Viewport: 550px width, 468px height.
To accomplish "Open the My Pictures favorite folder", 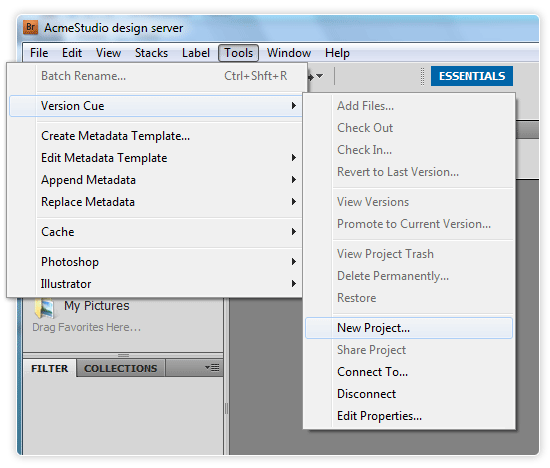I will [82, 306].
